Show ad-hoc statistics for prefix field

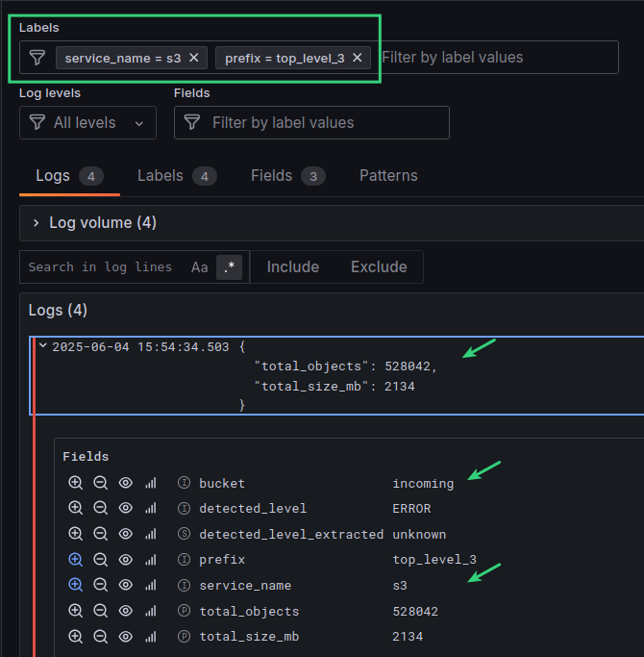click(x=151, y=560)
